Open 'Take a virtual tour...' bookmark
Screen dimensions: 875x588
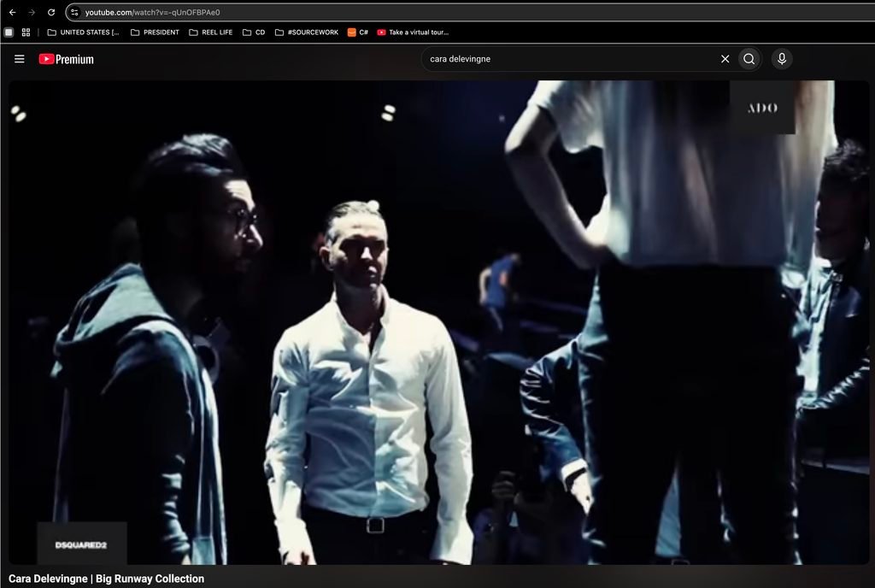[x=413, y=32]
